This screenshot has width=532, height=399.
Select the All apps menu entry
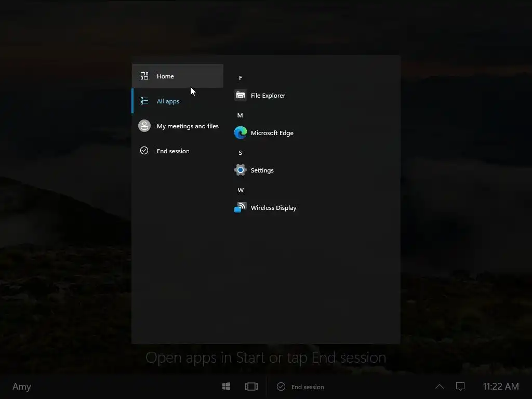click(x=178, y=101)
